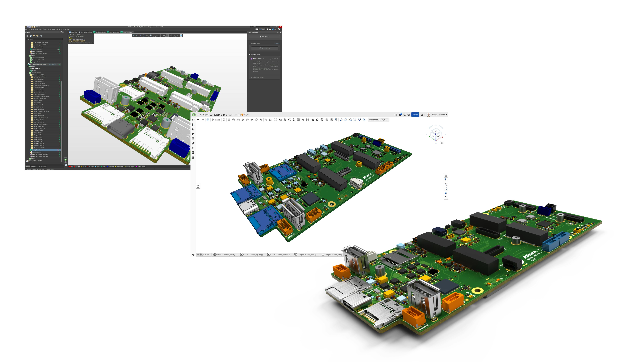Click the History (1) link in CoDesigner panel
The height and width of the screenshot is (362, 644).
click(277, 43)
